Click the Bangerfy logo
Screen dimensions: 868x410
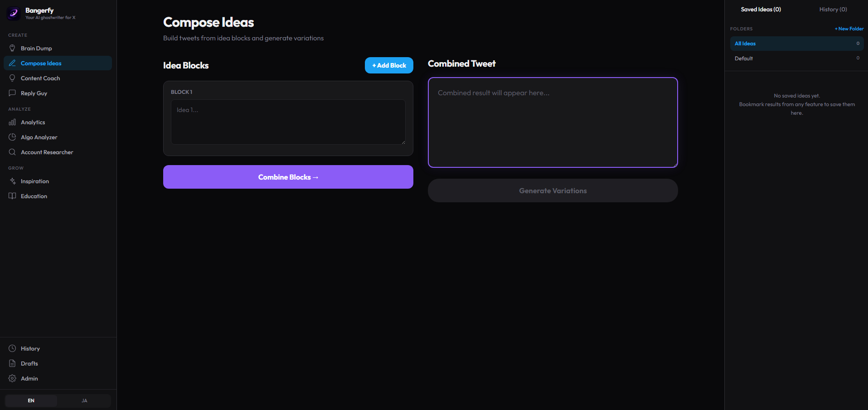[x=13, y=13]
